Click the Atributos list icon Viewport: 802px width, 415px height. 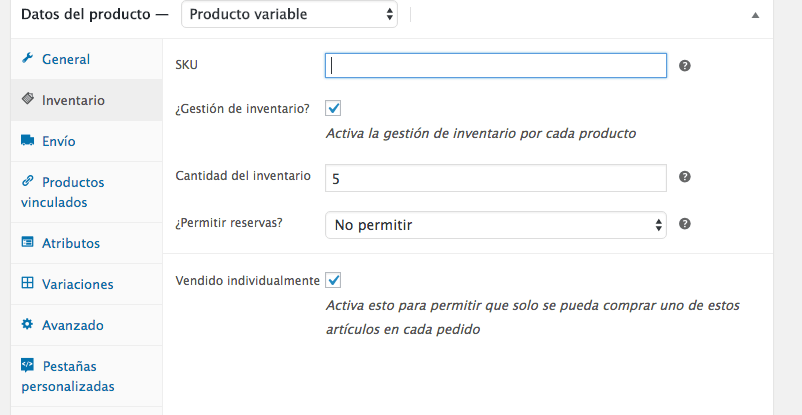(x=27, y=242)
